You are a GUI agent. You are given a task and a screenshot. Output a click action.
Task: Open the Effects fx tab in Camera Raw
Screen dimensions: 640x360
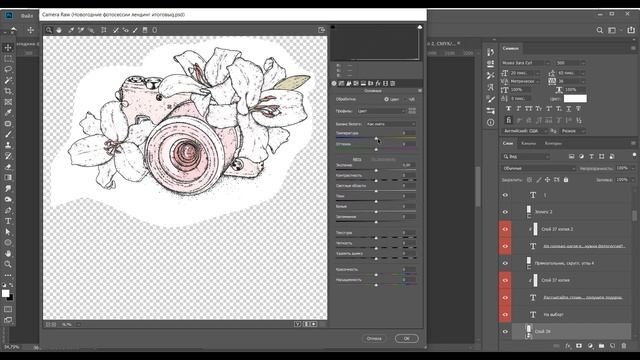point(378,83)
